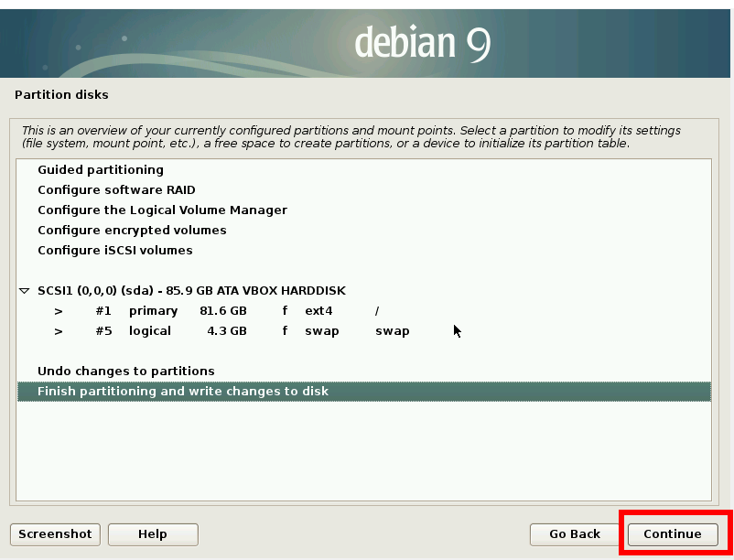The width and height of the screenshot is (734, 560).
Task: Select the #5 logical swap partition
Action: 364,330
